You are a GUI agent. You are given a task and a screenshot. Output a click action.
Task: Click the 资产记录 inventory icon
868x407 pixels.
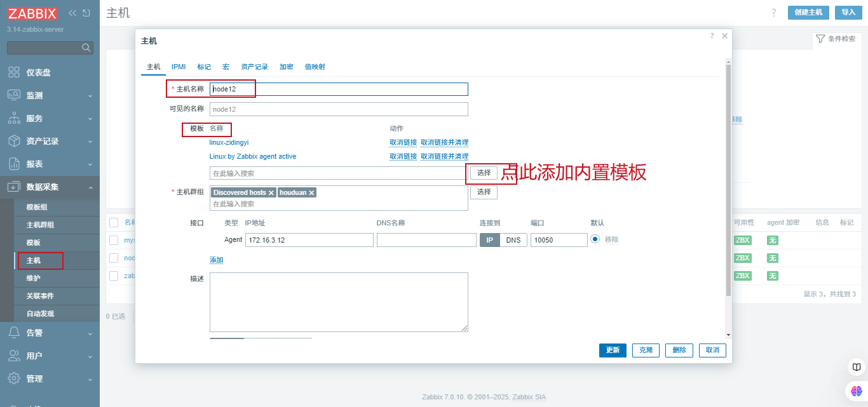tap(14, 141)
